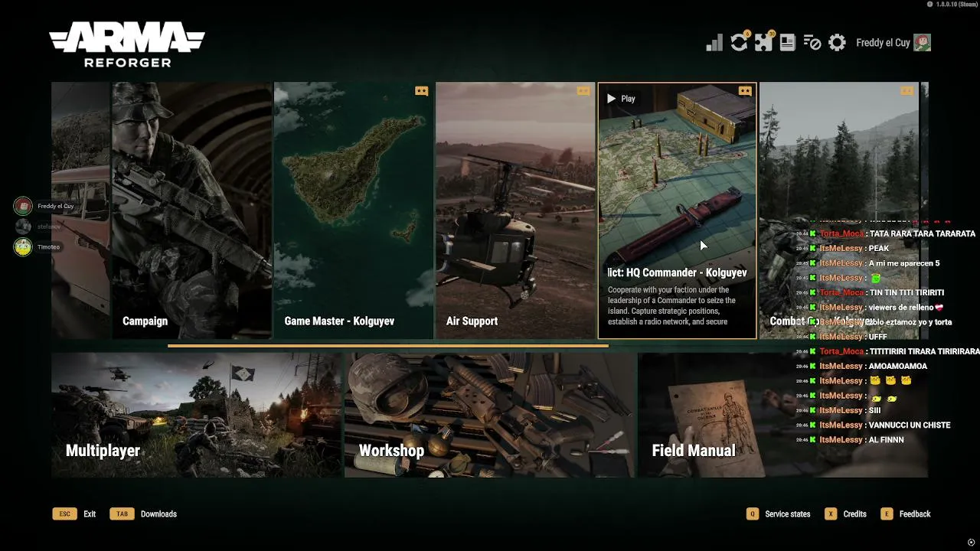Click the TAB Downloads button
The width and height of the screenshot is (980, 551).
(x=143, y=514)
